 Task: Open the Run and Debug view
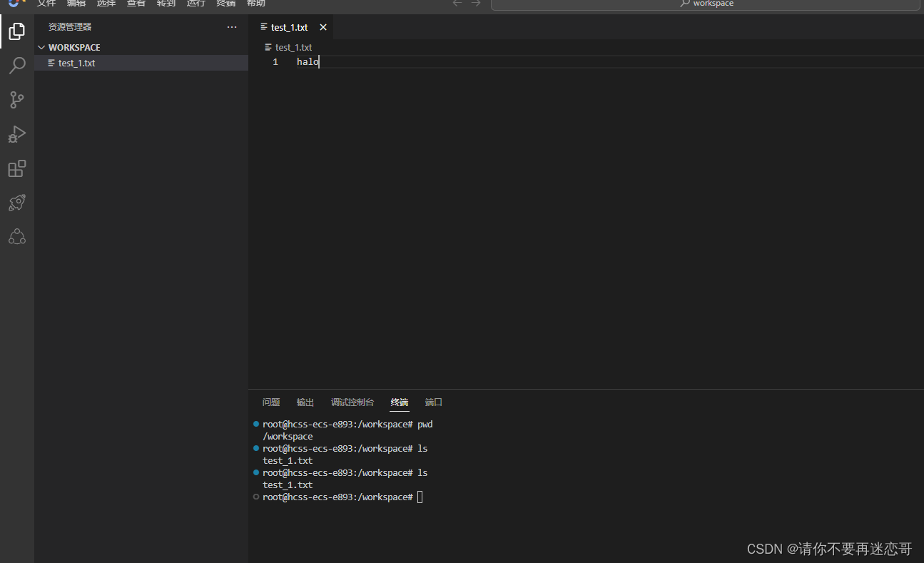(17, 134)
